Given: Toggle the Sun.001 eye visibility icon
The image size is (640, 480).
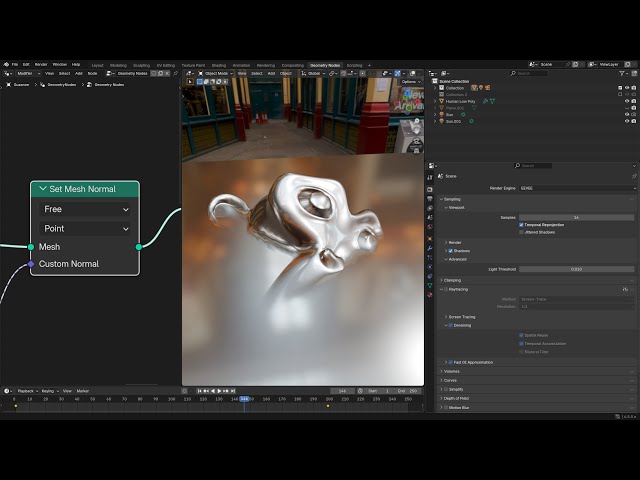Looking at the screenshot, I should click(627, 121).
